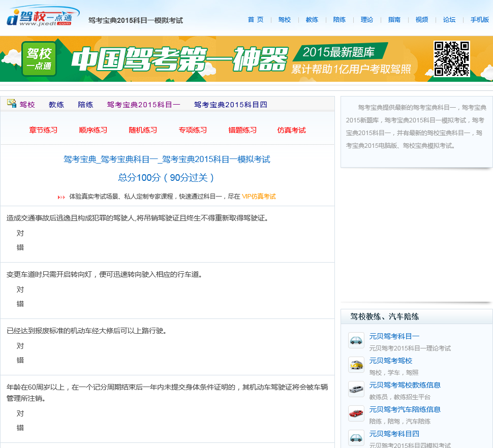Click the red sports car icon for 汽车陪练
Screen dimensions: 493x448
(x=356, y=413)
